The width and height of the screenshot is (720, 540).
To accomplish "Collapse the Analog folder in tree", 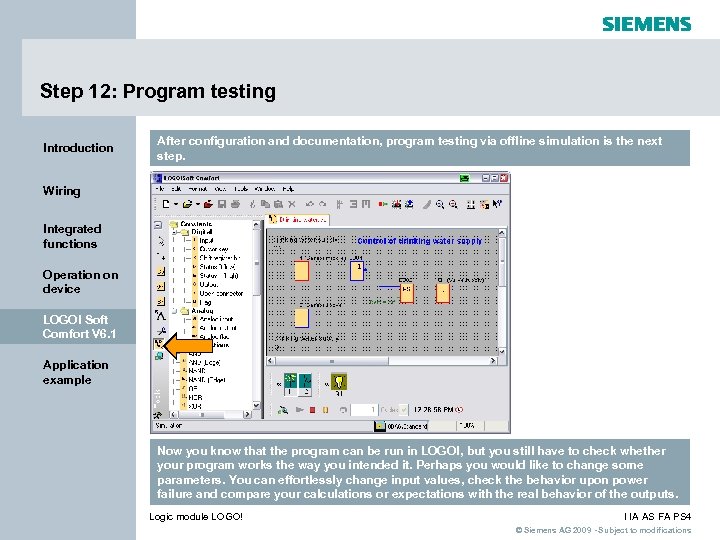I will coord(174,311).
